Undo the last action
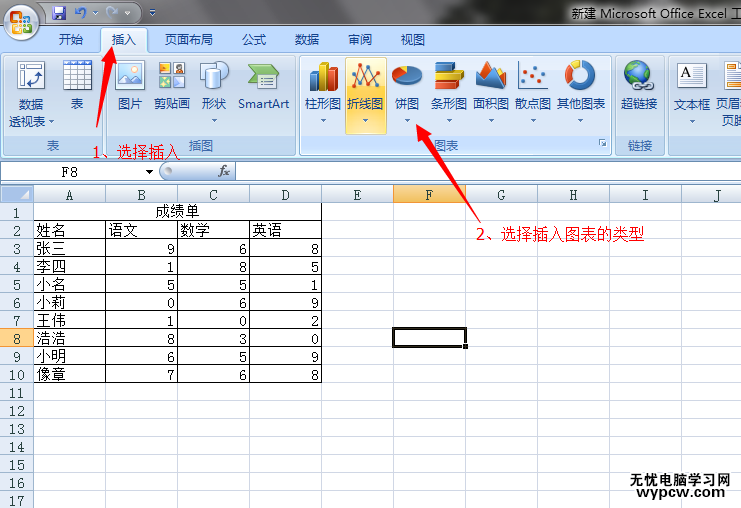Screen dimensions: 741x508 point(81,13)
